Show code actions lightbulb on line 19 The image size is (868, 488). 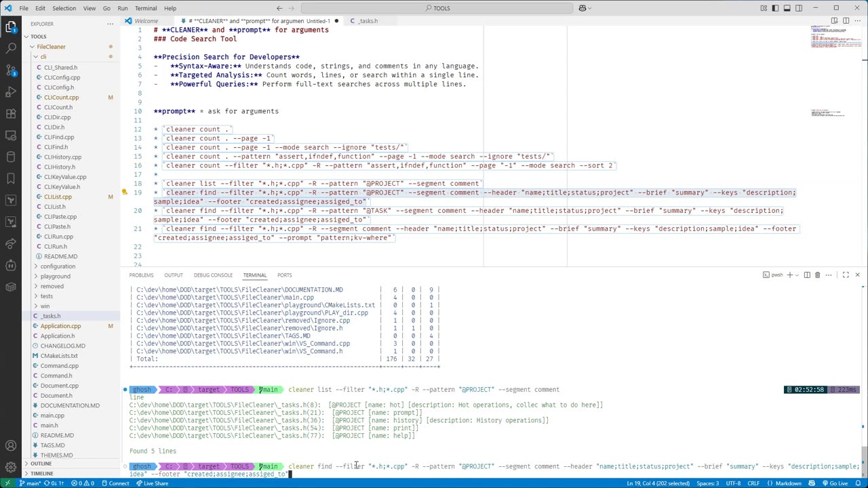[x=125, y=192]
